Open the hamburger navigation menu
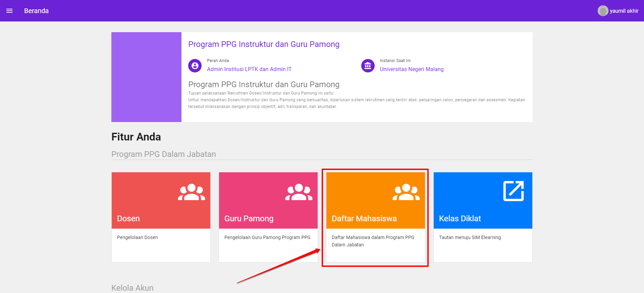Viewport: 644px width, 293px height. click(9, 11)
